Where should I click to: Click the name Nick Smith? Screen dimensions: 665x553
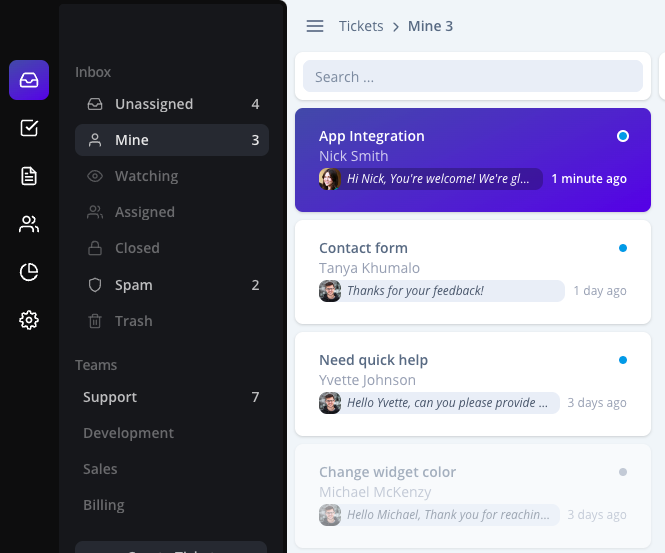point(353,156)
